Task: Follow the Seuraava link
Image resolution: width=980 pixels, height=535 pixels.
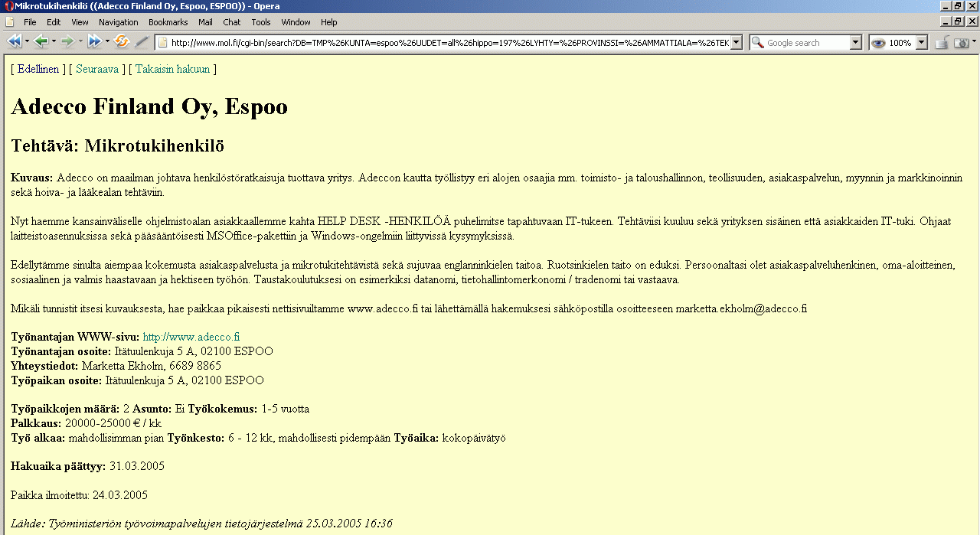Action: [97, 69]
